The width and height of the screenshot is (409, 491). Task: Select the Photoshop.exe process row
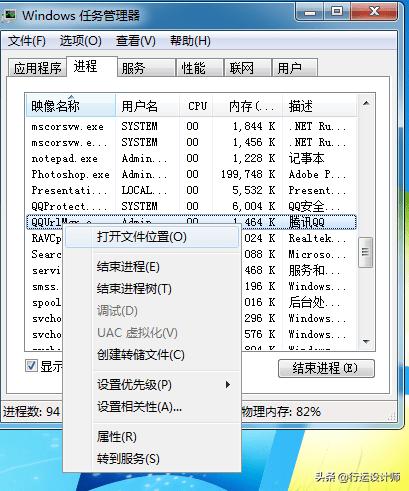click(x=191, y=174)
